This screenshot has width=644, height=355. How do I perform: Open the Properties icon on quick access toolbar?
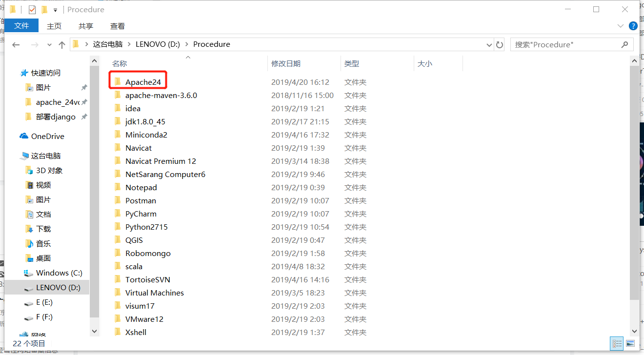pyautogui.click(x=32, y=9)
